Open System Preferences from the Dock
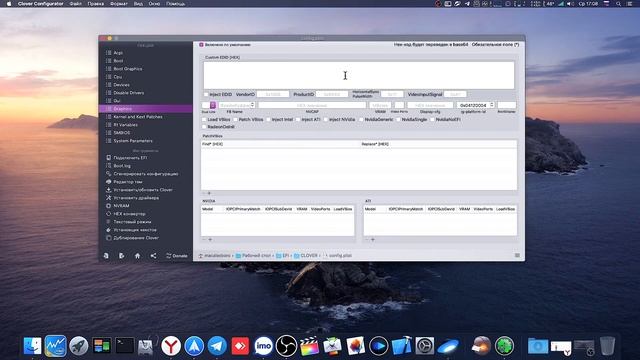The height and width of the screenshot is (360, 640). (424, 346)
